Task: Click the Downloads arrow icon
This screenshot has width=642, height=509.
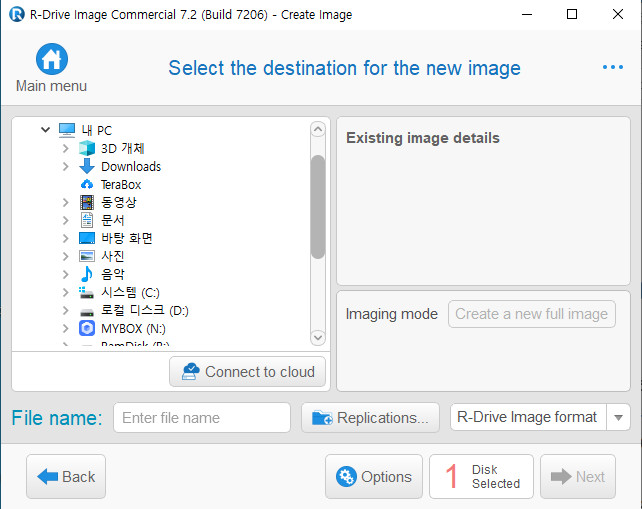Action: (87, 166)
